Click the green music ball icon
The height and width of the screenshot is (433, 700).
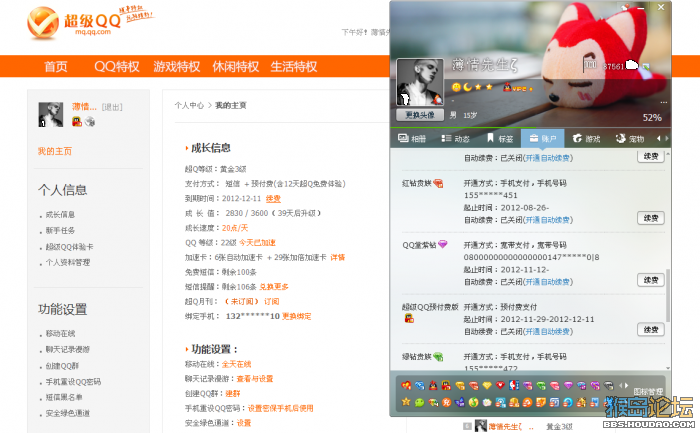[x=473, y=403]
